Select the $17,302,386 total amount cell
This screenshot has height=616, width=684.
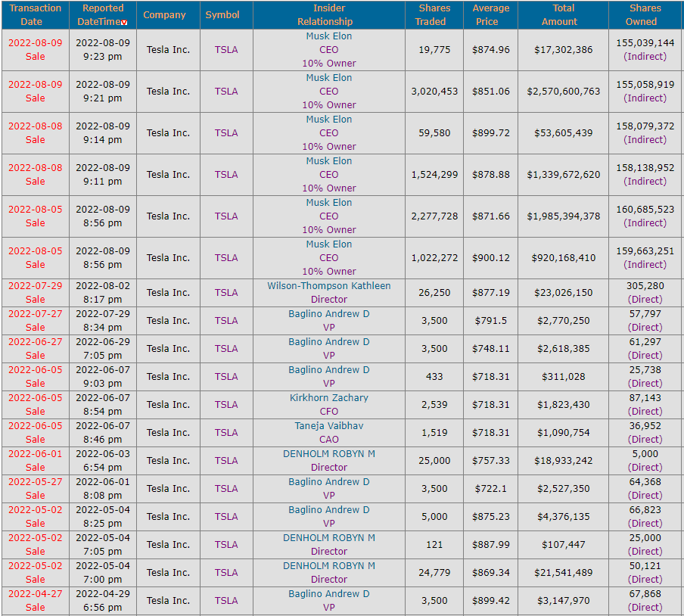[x=563, y=50]
